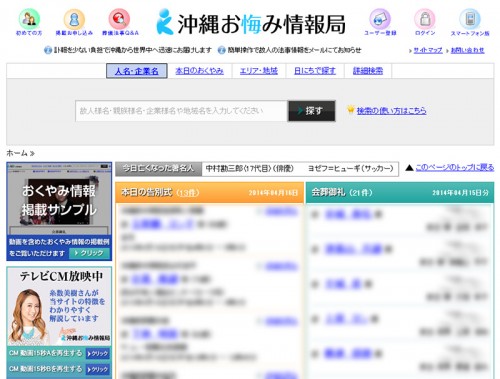The height and width of the screenshot is (379, 500).
Task: Open the 日にちで探す tab
Action: pyautogui.click(x=315, y=71)
